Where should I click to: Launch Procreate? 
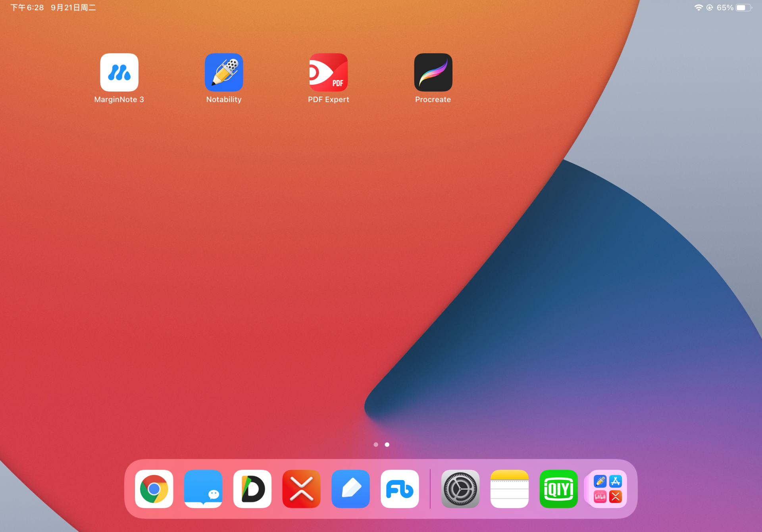433,73
